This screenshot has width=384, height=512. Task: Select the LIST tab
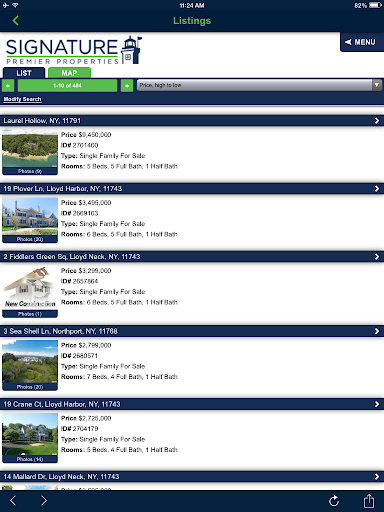pos(24,73)
